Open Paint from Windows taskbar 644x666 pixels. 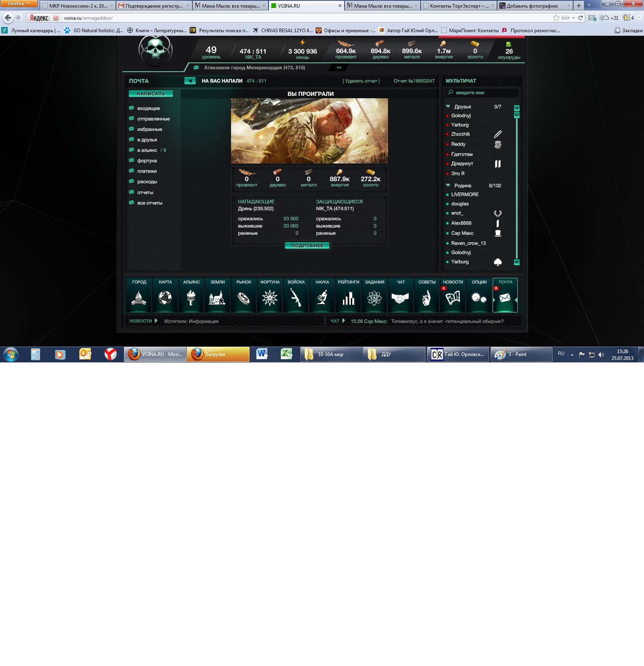point(521,354)
